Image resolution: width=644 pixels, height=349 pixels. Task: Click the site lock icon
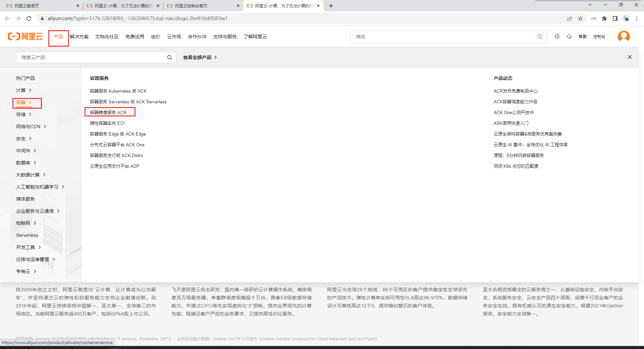42,18
